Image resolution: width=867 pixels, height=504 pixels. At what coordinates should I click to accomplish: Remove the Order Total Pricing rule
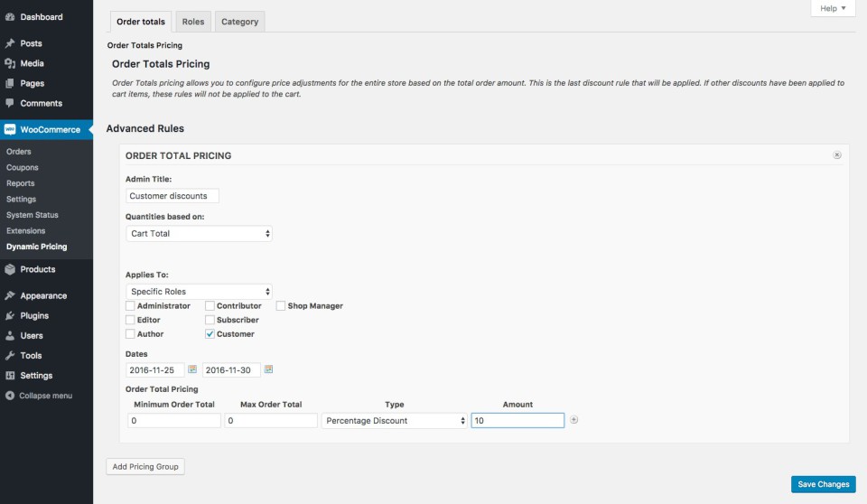click(x=836, y=155)
